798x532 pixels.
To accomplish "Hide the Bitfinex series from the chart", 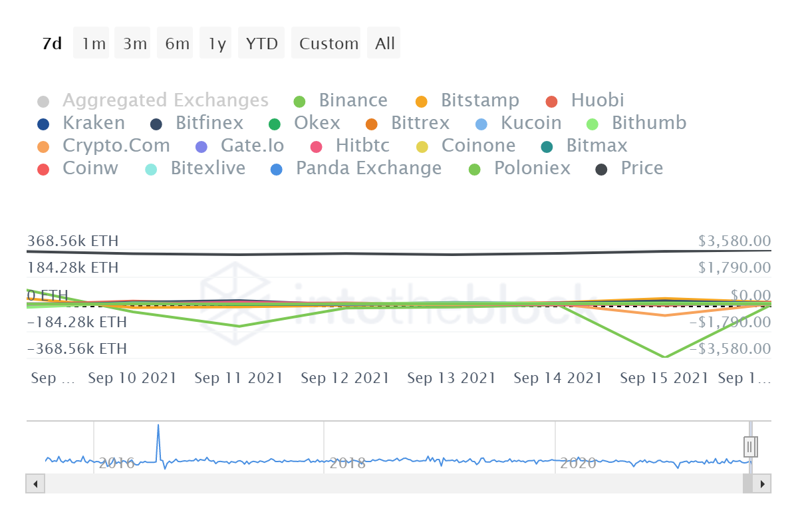I will 158,123.
